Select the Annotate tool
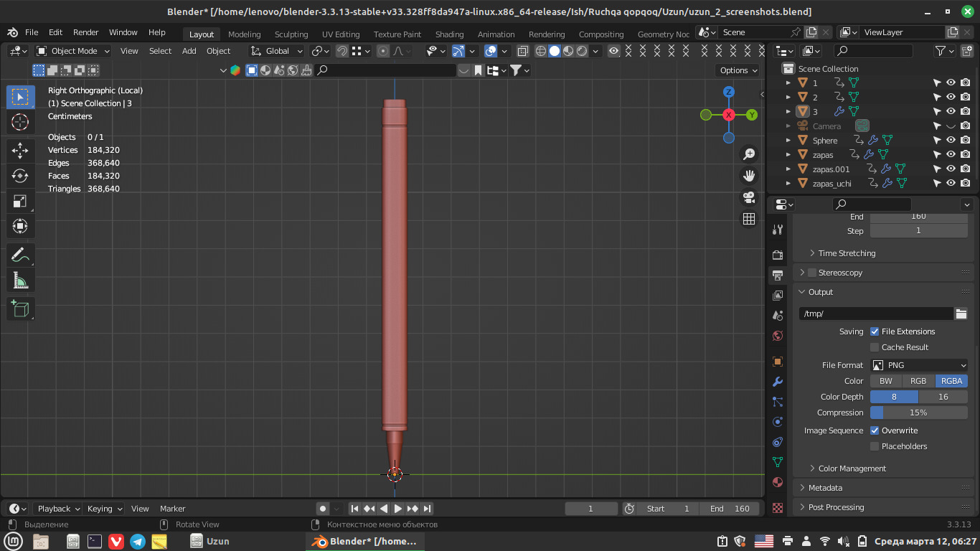Image resolution: width=980 pixels, height=551 pixels. [20, 255]
